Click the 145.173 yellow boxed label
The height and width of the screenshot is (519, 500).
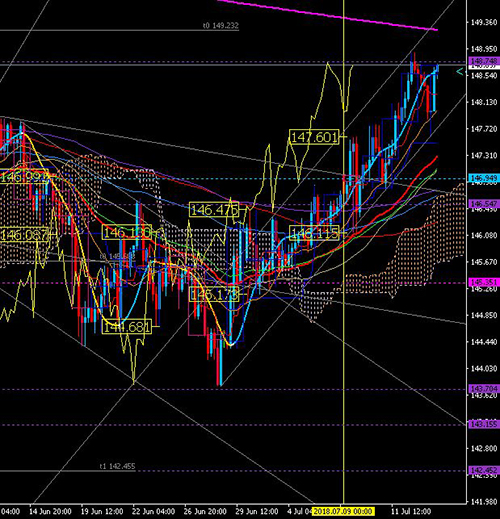(214, 294)
